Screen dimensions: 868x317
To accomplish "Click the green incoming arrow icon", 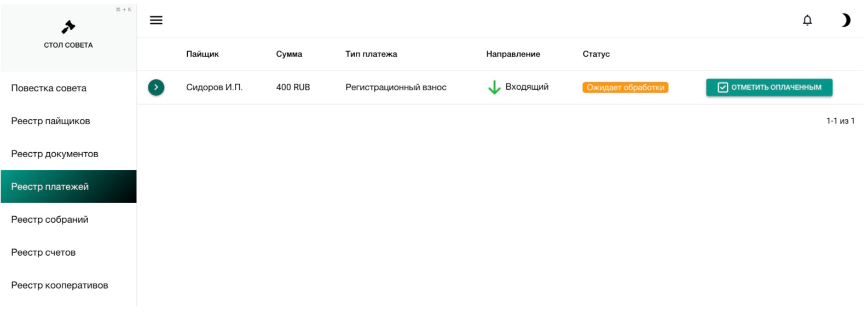I will click(494, 88).
